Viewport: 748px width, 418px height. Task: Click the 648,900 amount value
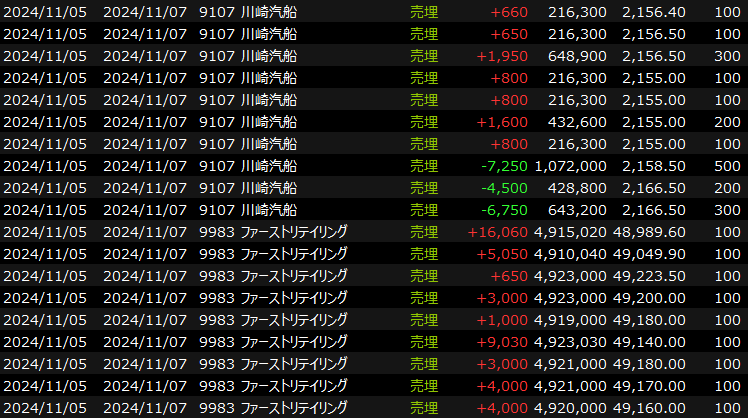pos(577,56)
